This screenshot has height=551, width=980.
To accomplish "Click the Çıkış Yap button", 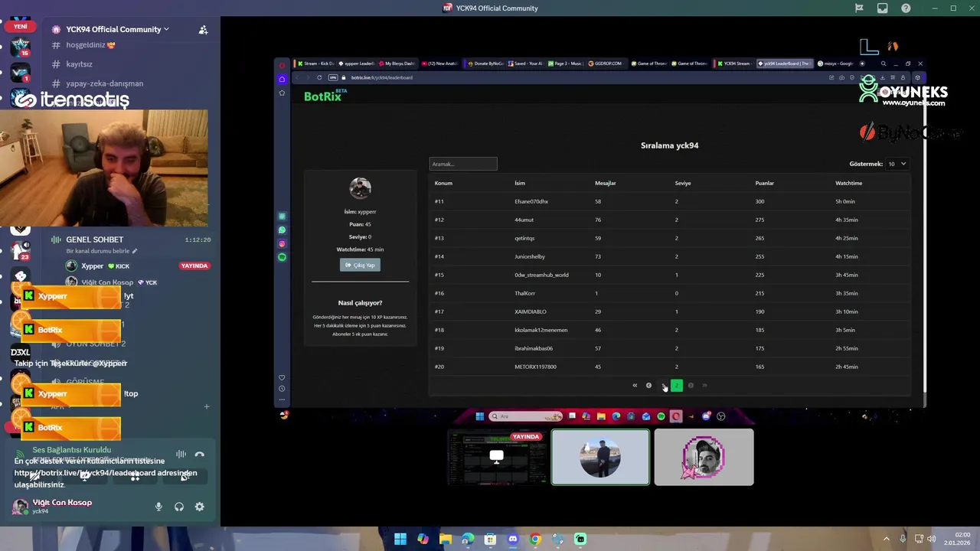I will pyautogui.click(x=360, y=265).
